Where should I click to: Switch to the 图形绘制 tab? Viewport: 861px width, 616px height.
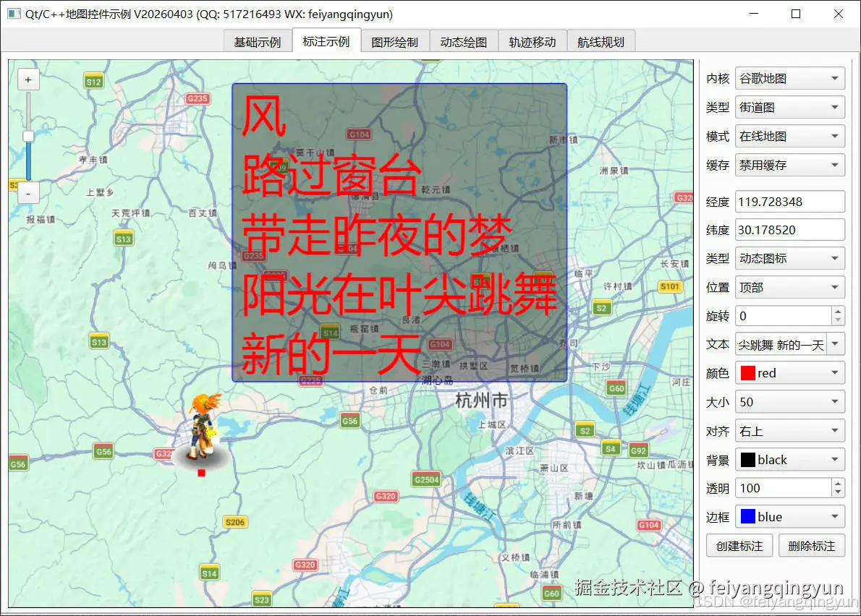pos(394,41)
